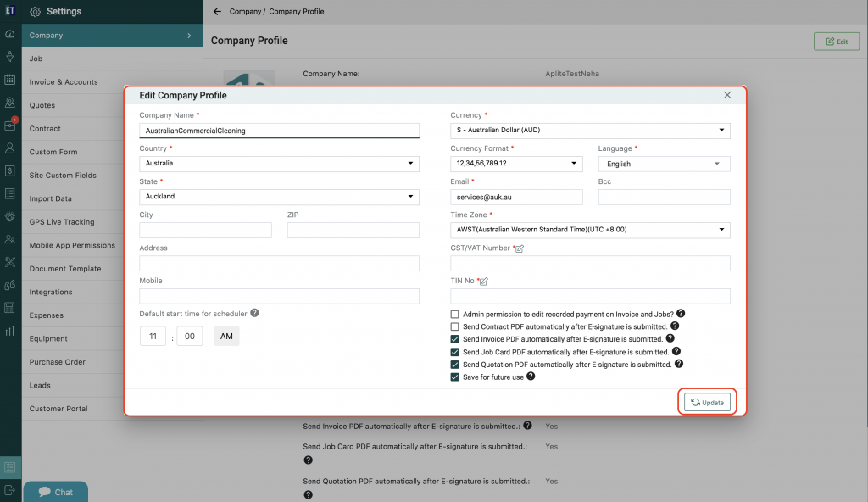This screenshot has height=502, width=868.
Task: Open the Currency Format dropdown
Action: point(516,164)
